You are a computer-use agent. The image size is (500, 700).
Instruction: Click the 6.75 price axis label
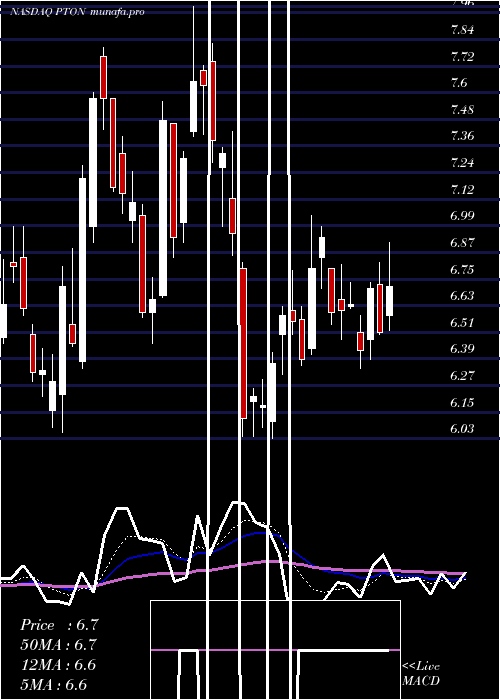(x=462, y=270)
